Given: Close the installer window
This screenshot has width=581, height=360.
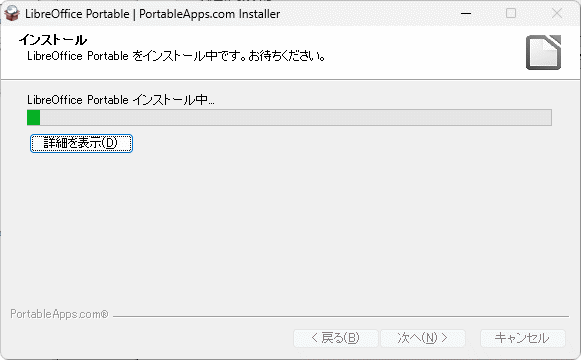Looking at the screenshot, I should pyautogui.click(x=557, y=14).
